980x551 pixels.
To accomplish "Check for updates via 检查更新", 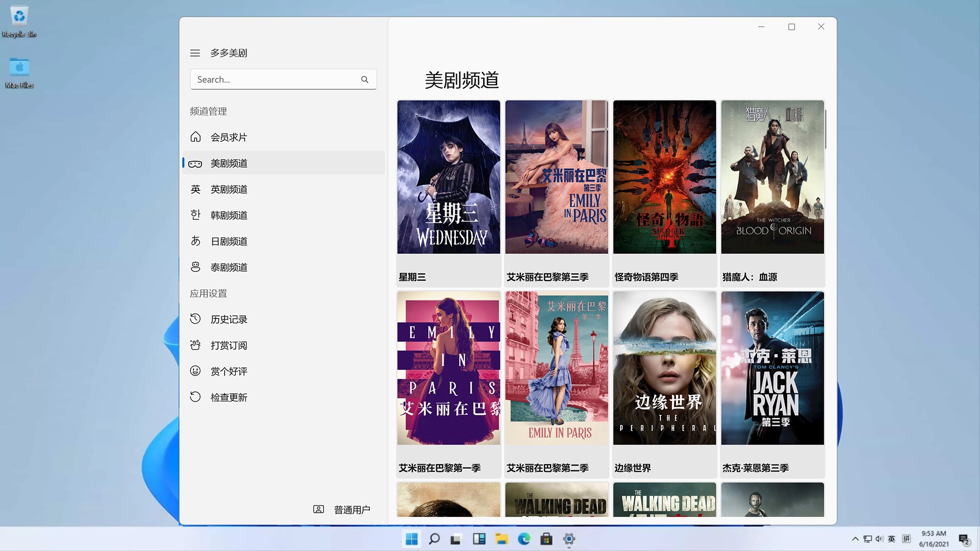I will point(229,397).
